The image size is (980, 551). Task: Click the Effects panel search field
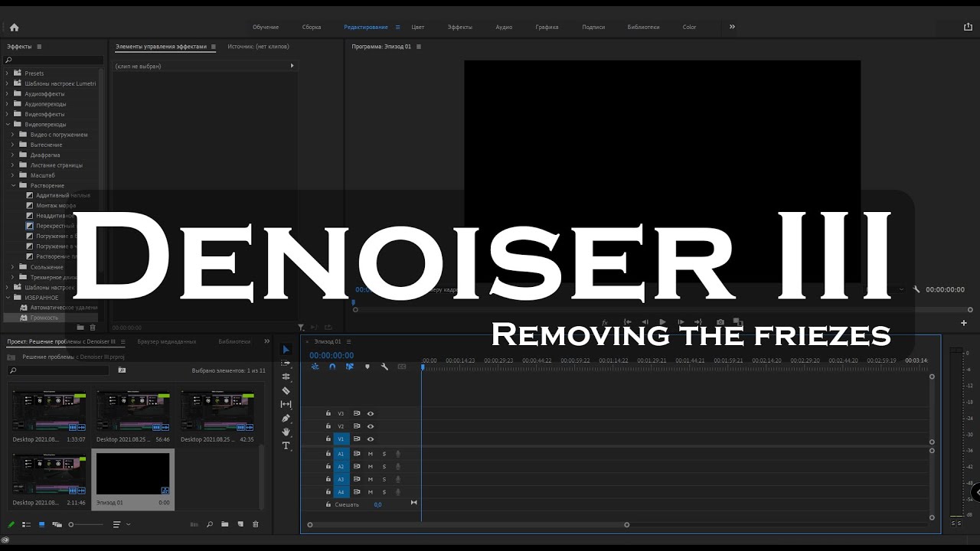[54, 60]
